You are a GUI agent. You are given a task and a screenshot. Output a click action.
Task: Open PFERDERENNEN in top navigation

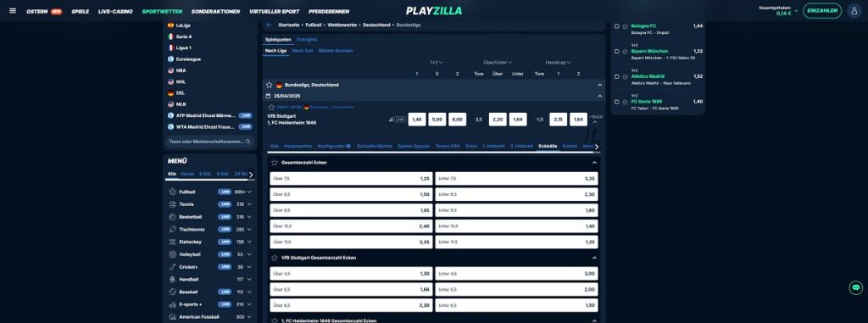pos(328,11)
